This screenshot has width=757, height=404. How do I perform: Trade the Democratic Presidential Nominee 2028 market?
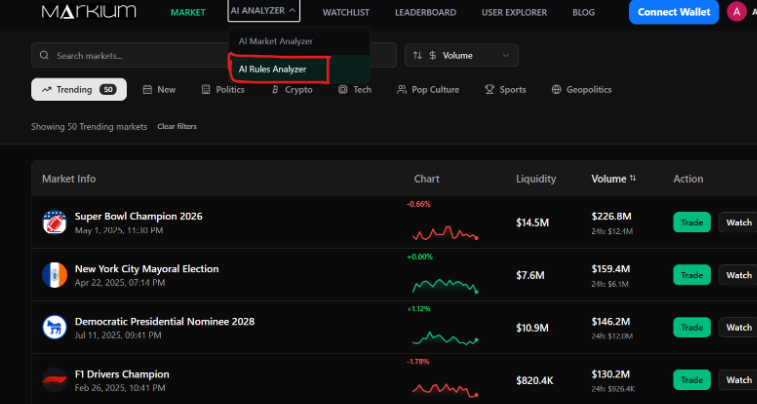click(x=692, y=327)
